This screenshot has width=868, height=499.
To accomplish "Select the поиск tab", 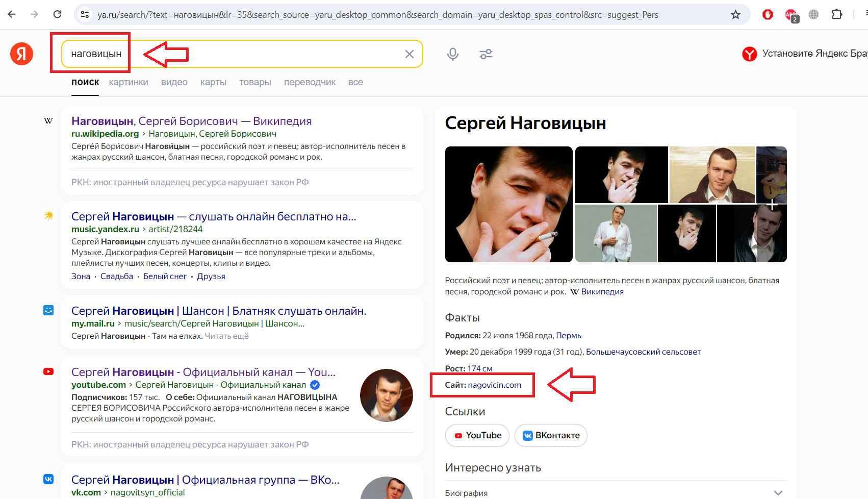I will (x=85, y=82).
